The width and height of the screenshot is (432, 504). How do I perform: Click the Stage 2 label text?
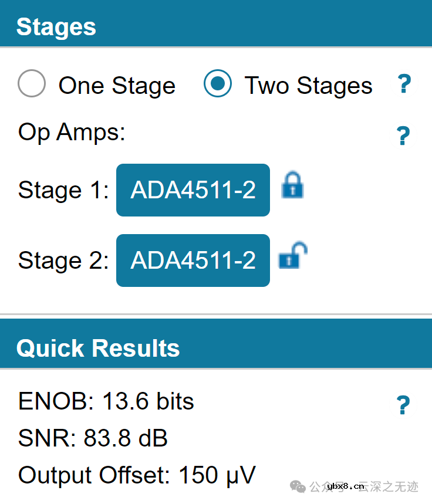coord(63,261)
